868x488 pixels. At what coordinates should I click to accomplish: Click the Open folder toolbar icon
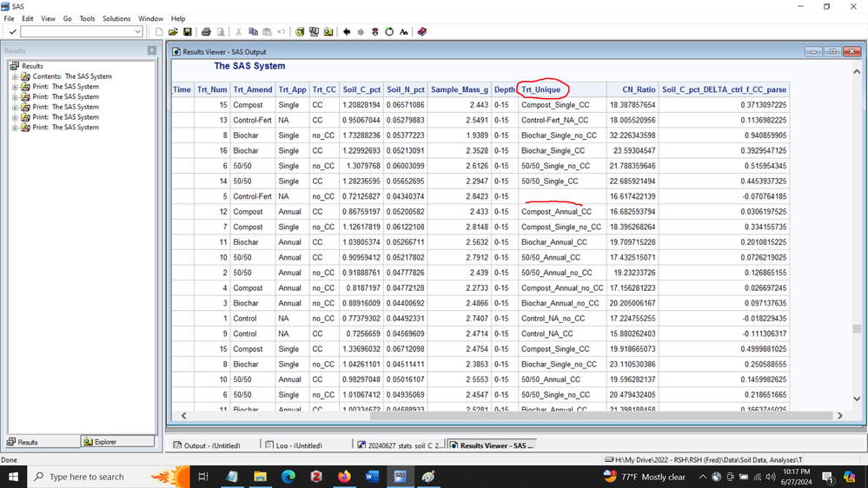(173, 32)
